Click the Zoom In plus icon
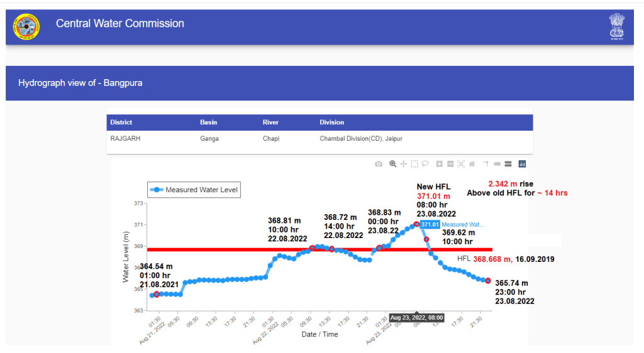This screenshot has width=644, height=353. pyautogui.click(x=440, y=164)
